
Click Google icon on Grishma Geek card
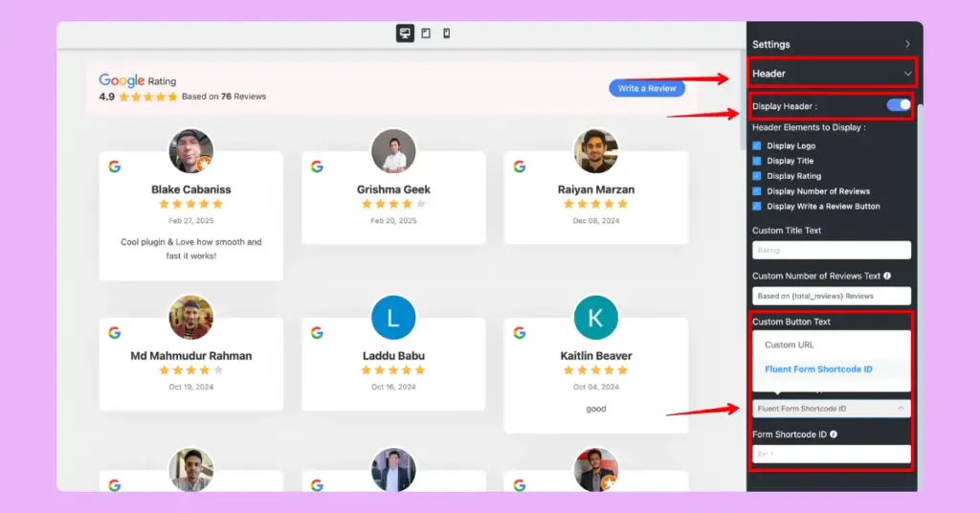click(x=317, y=167)
